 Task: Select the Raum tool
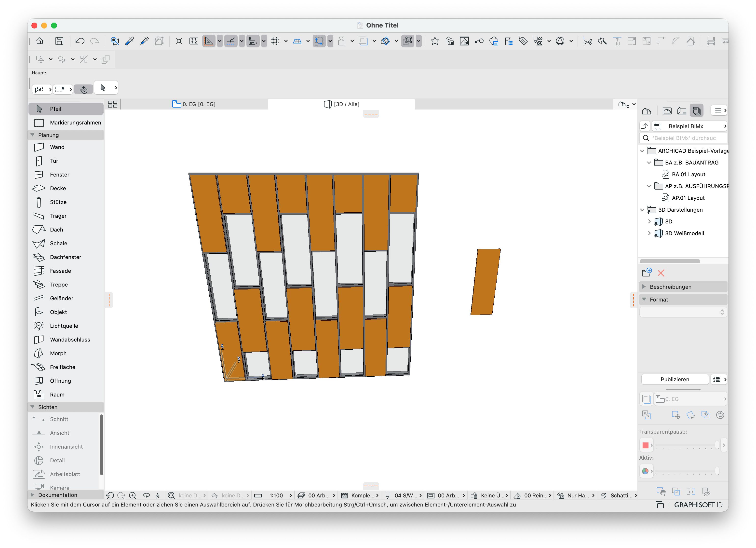[66, 395]
